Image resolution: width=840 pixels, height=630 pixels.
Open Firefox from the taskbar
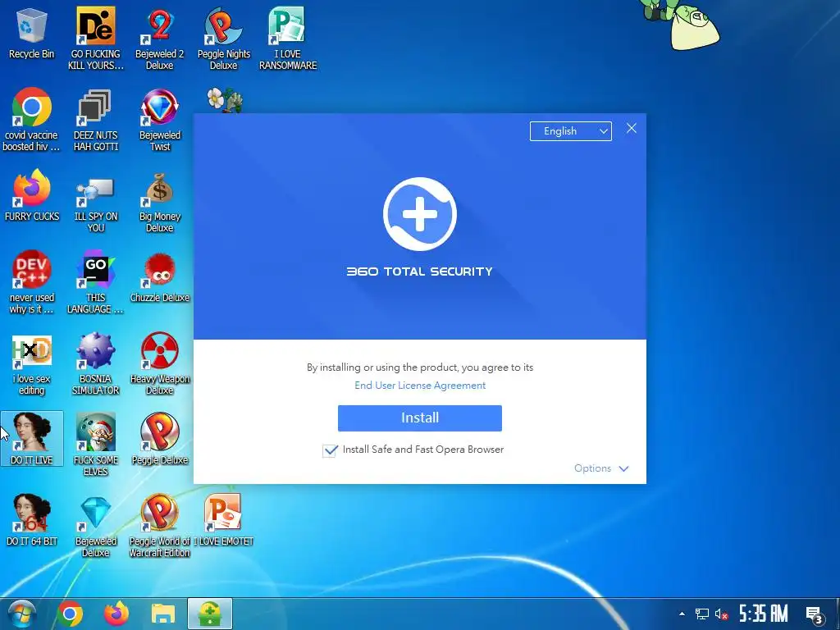click(x=116, y=614)
